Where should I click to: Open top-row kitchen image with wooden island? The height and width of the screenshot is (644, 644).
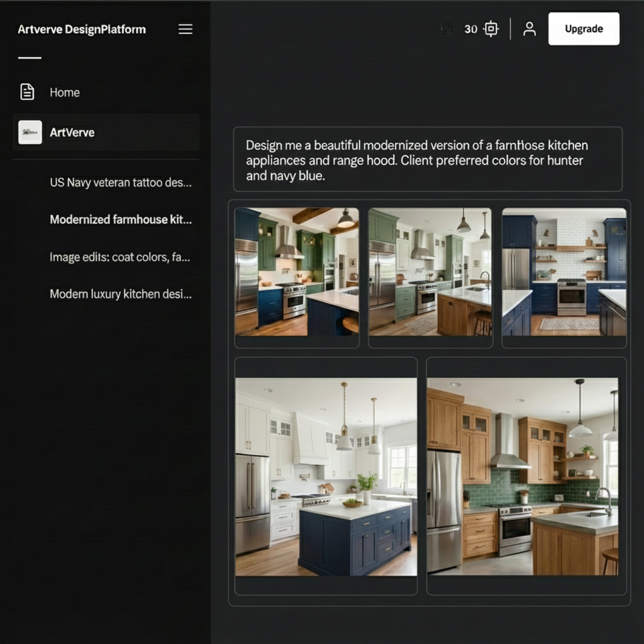coord(430,272)
